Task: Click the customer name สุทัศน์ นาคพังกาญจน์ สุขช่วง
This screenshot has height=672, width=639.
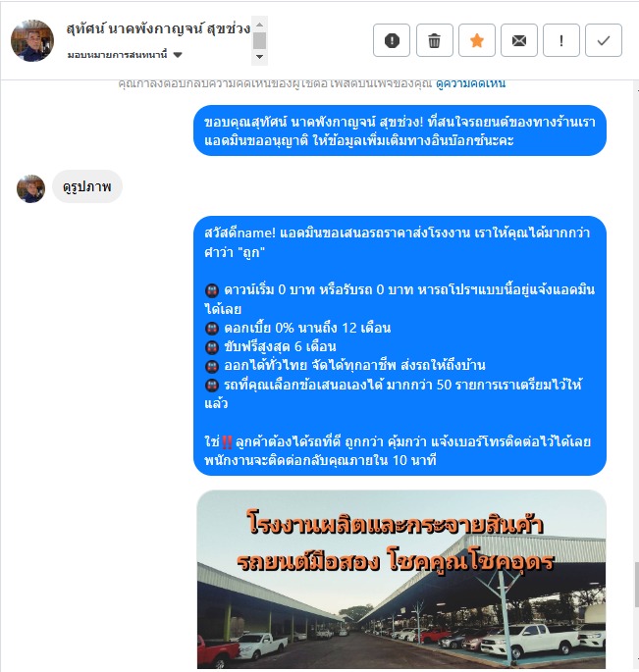Action: 158,28
